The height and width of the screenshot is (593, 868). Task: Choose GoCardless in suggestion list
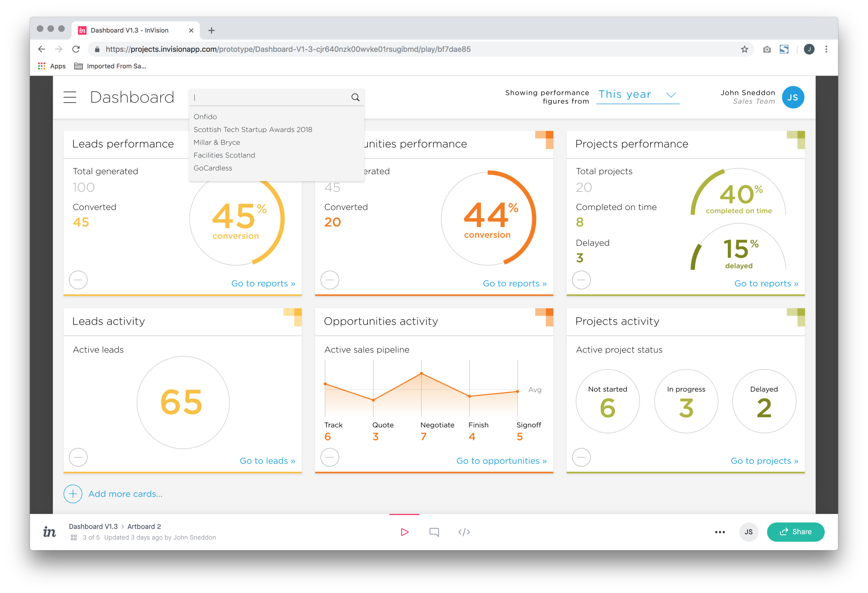point(213,168)
